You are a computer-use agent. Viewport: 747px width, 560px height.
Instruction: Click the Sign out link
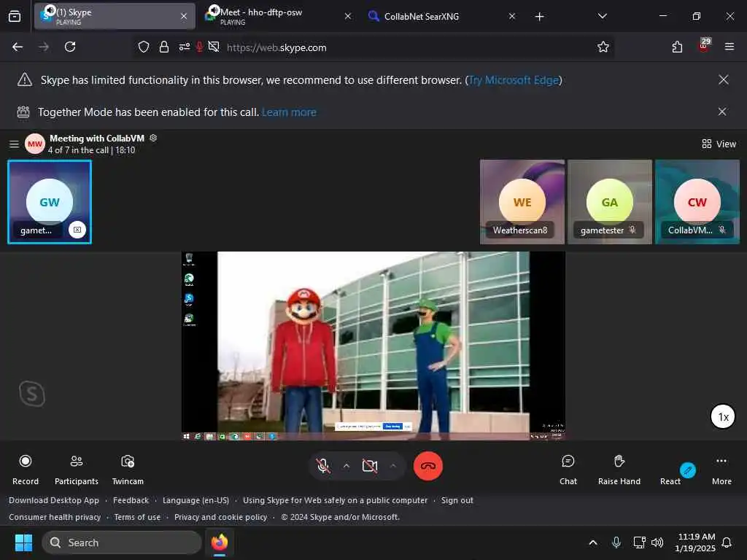coord(457,500)
